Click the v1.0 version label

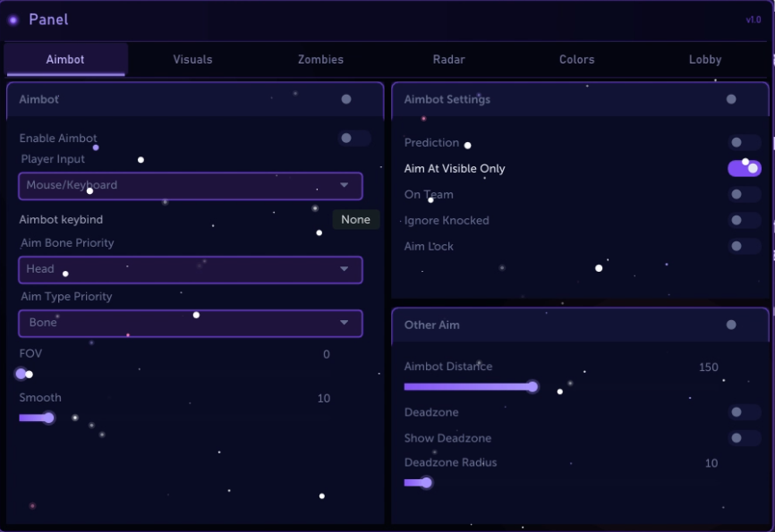[754, 21]
